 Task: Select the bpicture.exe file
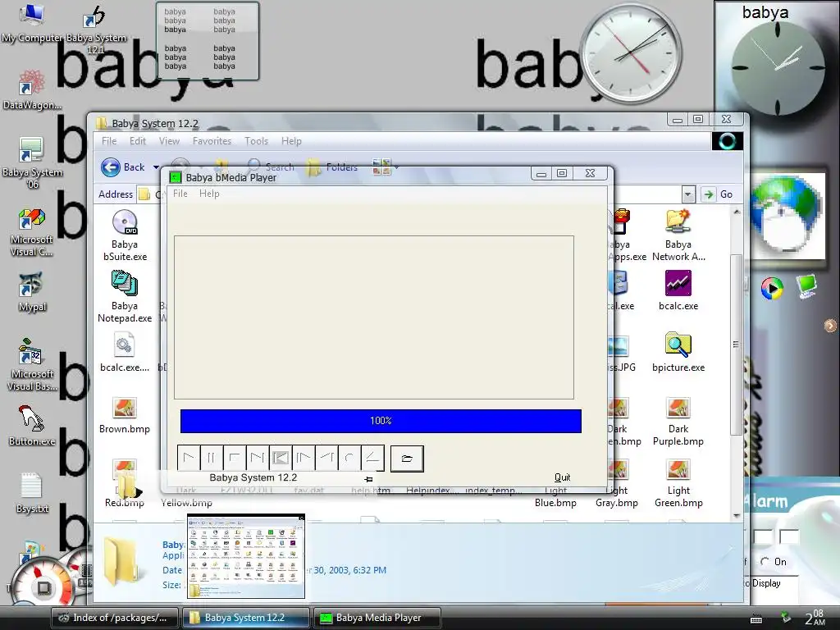[x=678, y=353]
